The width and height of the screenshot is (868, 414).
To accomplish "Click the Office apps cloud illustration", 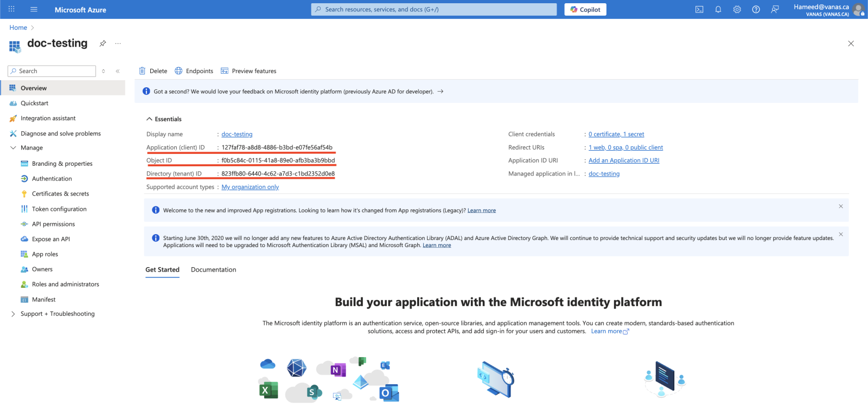I will point(329,379).
